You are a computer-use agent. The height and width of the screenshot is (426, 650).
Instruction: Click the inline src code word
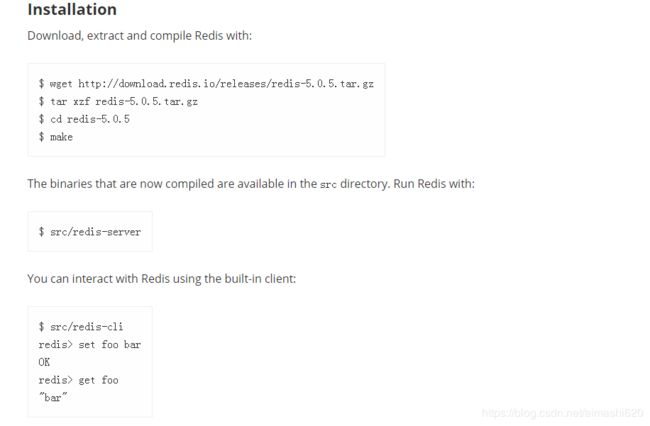(x=328, y=184)
